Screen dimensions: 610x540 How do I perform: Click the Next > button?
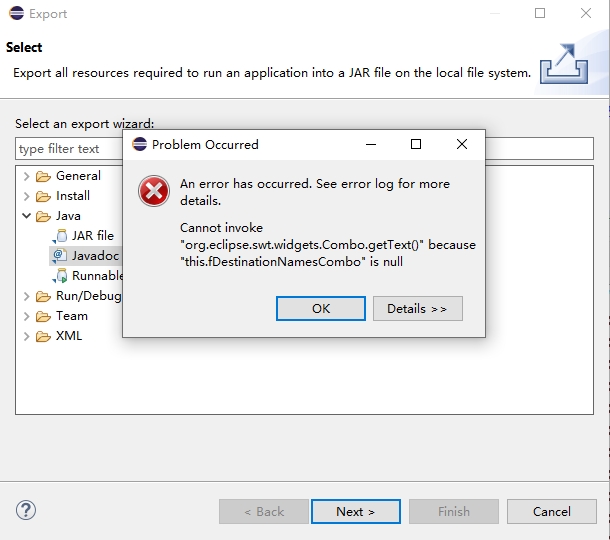(356, 512)
